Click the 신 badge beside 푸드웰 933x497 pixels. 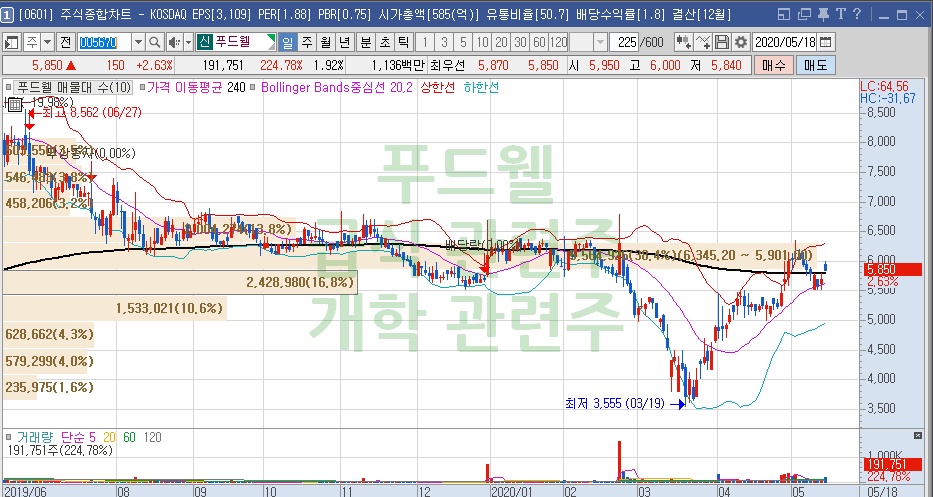pyautogui.click(x=205, y=42)
